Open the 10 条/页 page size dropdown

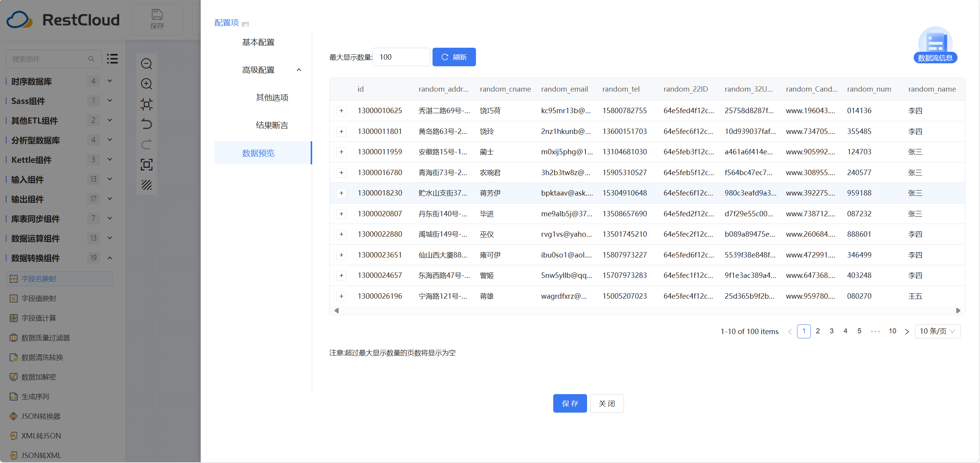pos(937,331)
